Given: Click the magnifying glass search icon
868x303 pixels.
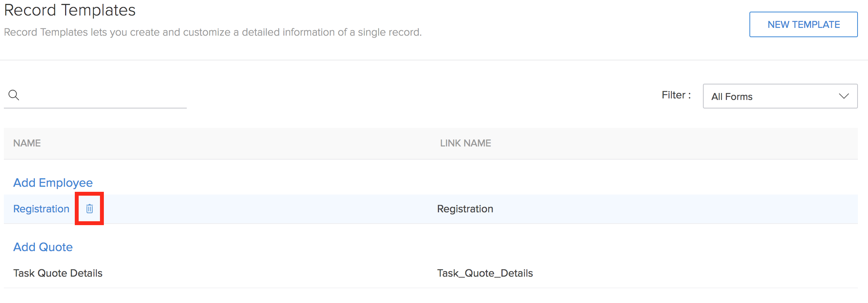Looking at the screenshot, I should coord(14,95).
